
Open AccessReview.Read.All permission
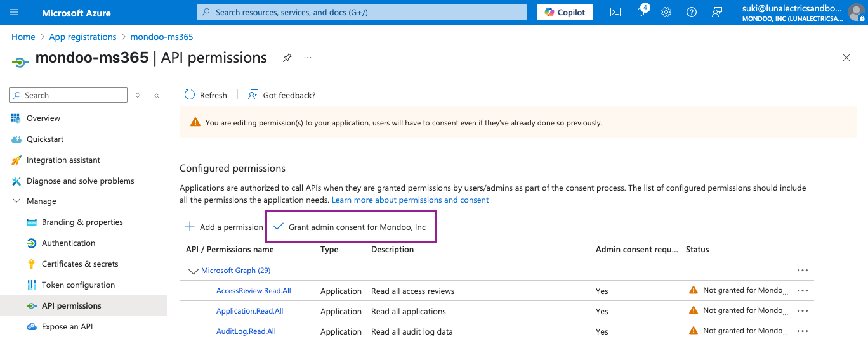click(254, 291)
